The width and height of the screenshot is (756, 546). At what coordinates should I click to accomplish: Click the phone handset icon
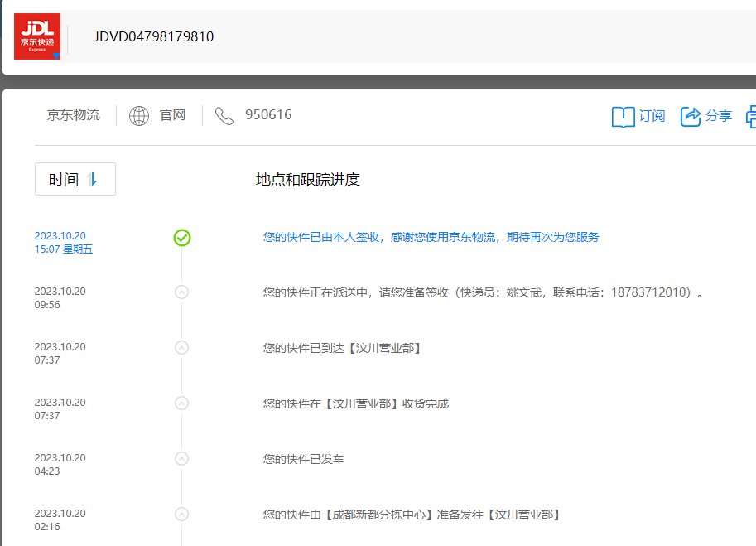224,116
